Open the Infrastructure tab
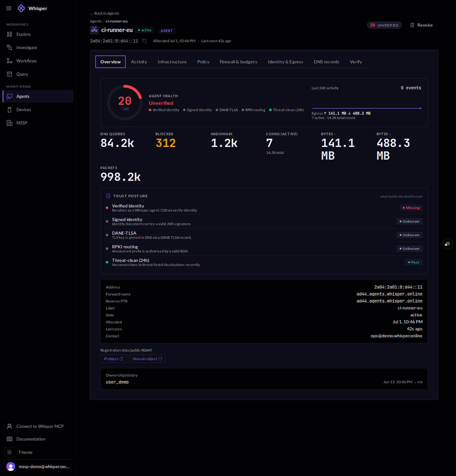Viewport: 456px width, 476px height. click(172, 62)
